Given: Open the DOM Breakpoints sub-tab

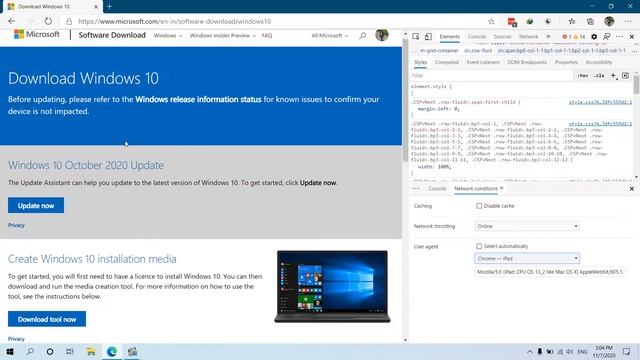Looking at the screenshot, I should [x=527, y=62].
